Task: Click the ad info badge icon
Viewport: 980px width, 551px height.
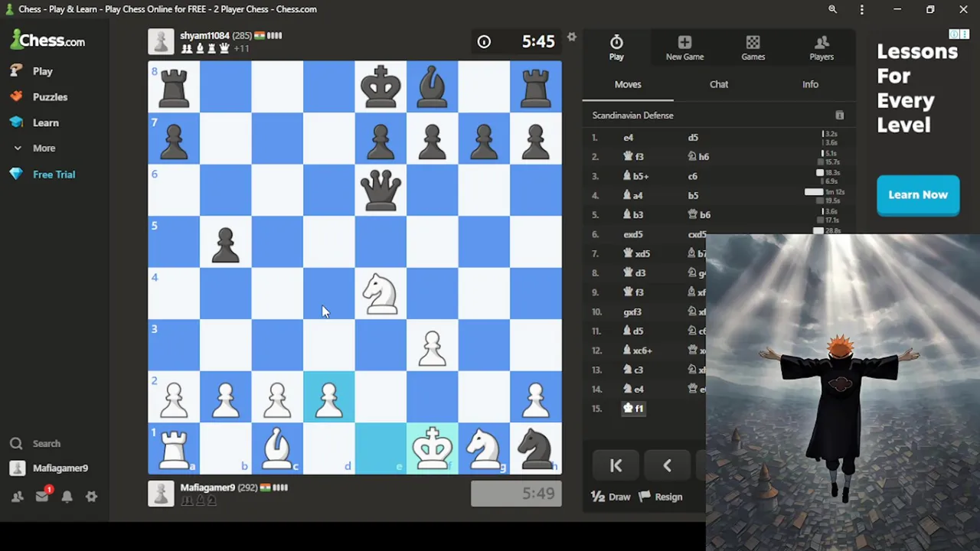Action: point(954,34)
